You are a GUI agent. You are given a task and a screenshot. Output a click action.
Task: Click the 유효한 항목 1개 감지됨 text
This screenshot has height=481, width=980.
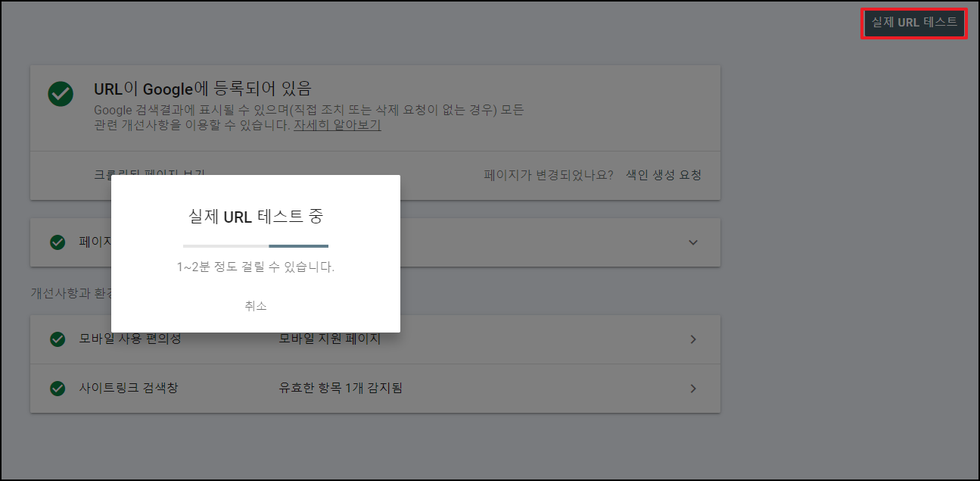341,388
